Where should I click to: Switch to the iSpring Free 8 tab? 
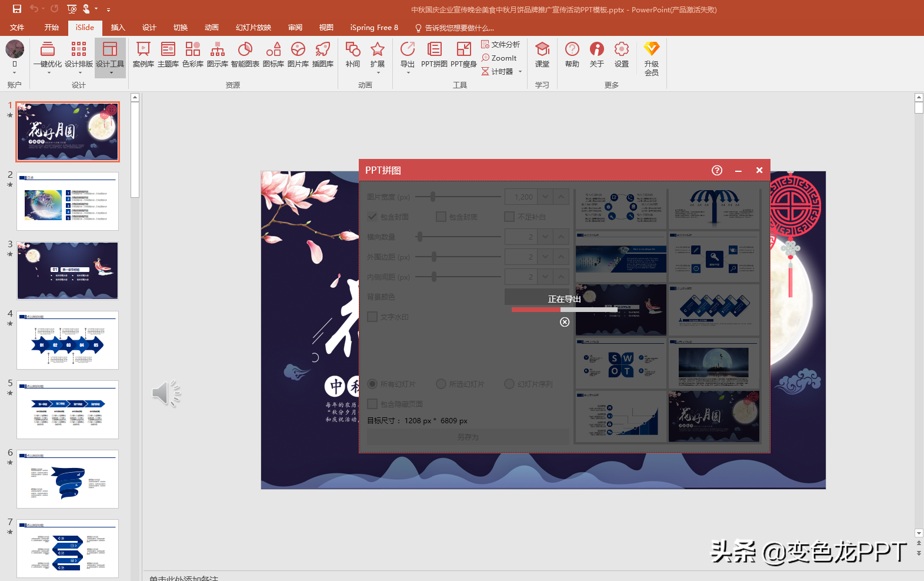[374, 28]
